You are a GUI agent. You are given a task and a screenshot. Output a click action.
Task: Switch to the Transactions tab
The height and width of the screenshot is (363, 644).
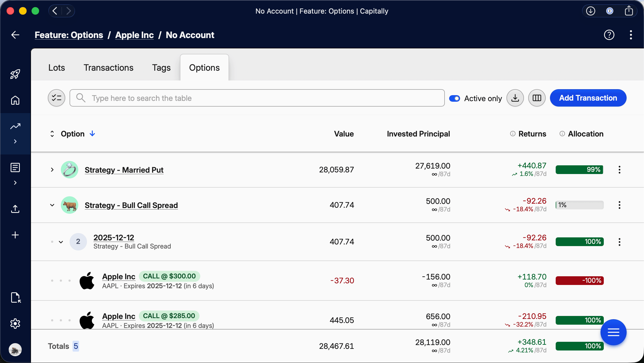coord(108,67)
